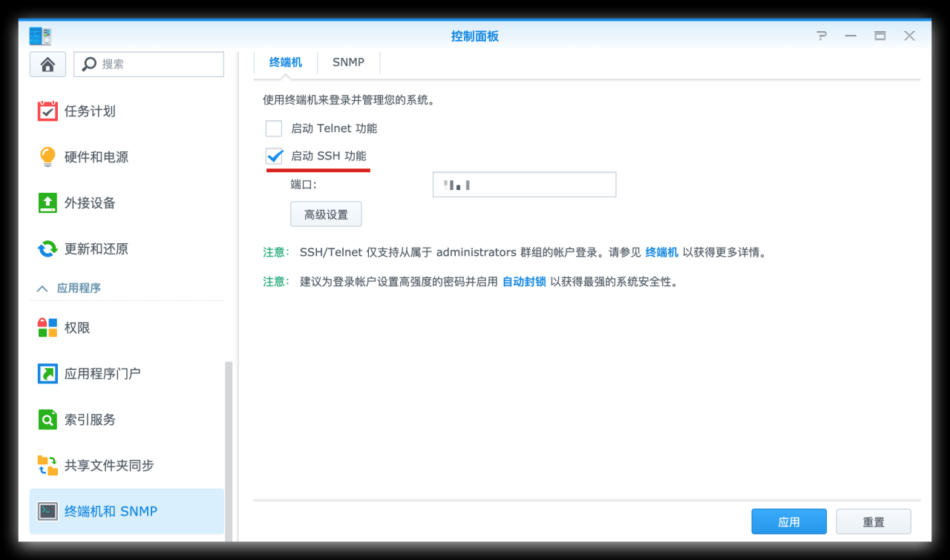Select 应用程序门户 in the sidebar
The width and height of the screenshot is (950, 560).
point(127,374)
